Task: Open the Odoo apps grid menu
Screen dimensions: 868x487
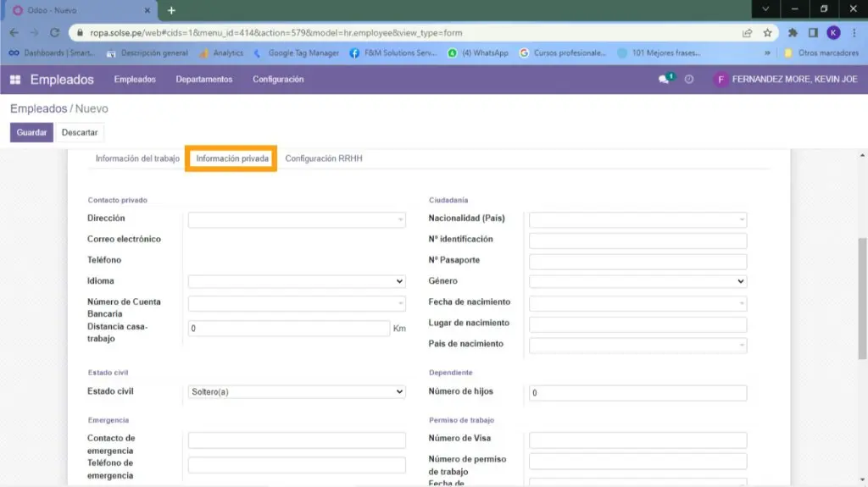Action: click(15, 80)
